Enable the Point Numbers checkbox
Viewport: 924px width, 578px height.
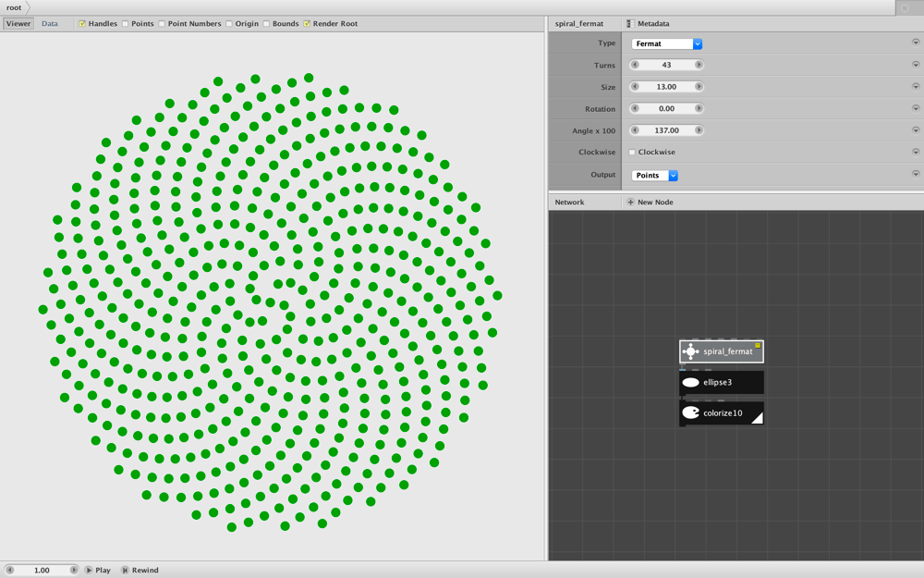(x=162, y=24)
